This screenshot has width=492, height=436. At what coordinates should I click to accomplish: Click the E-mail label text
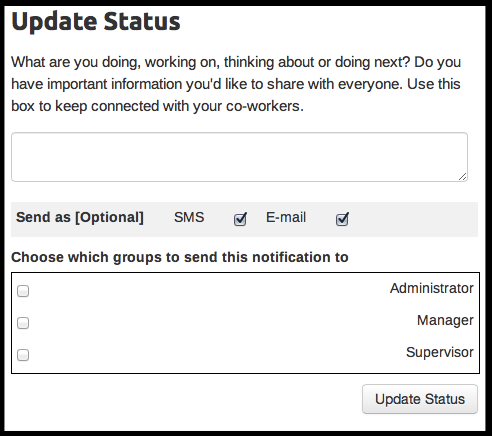coord(286,217)
